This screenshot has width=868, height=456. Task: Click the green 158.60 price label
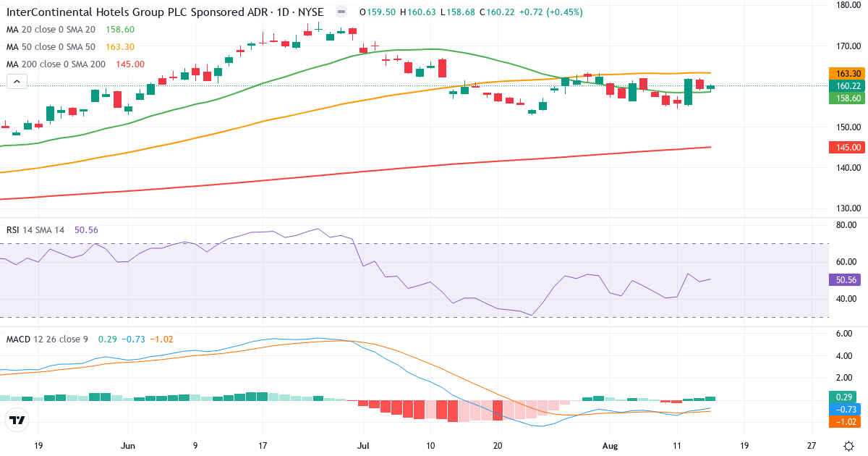[x=846, y=97]
